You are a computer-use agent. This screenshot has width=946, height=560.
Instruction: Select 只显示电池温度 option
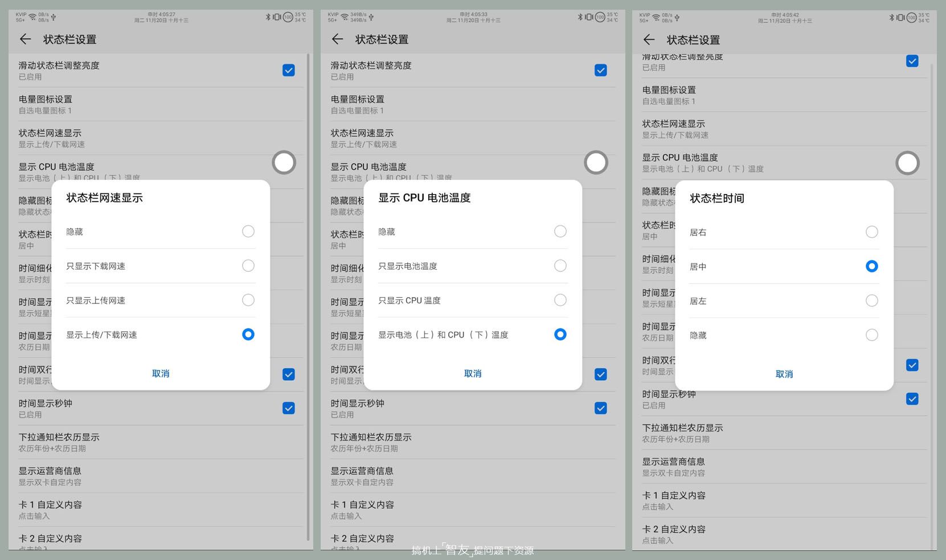[473, 266]
